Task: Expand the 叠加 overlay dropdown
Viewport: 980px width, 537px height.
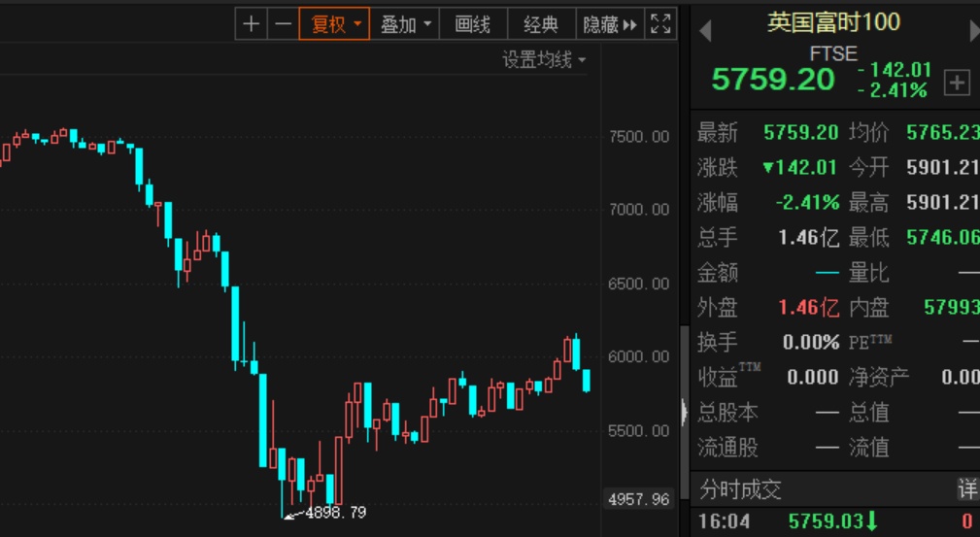Action: click(x=405, y=24)
